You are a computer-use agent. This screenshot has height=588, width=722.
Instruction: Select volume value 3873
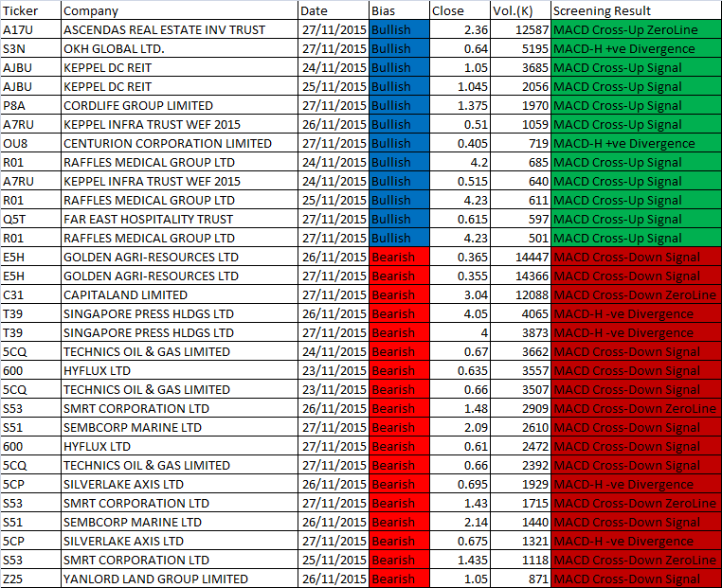(x=520, y=332)
